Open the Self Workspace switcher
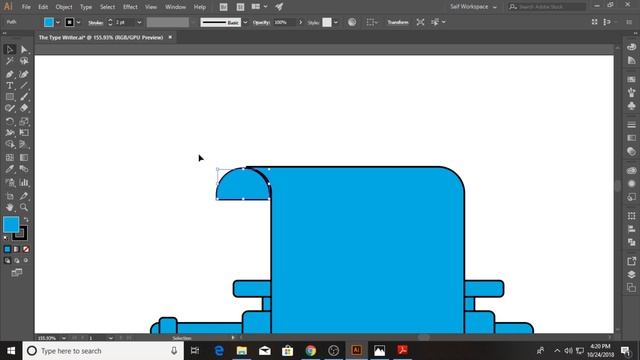 pyautogui.click(x=473, y=7)
